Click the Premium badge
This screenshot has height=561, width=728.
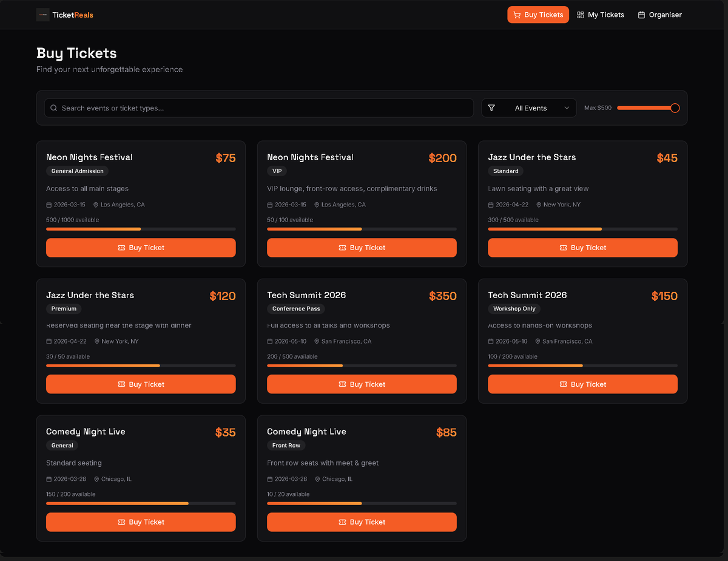tap(64, 308)
